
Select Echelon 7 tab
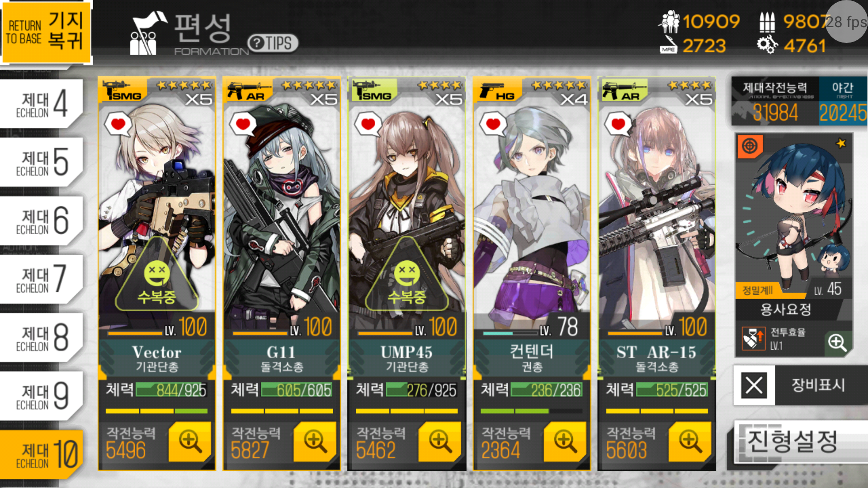tap(41, 279)
